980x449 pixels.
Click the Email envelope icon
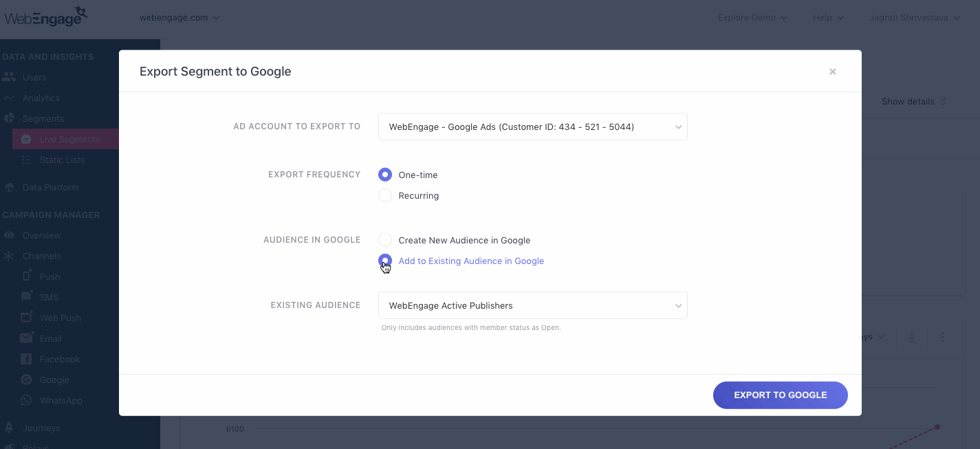(26, 338)
